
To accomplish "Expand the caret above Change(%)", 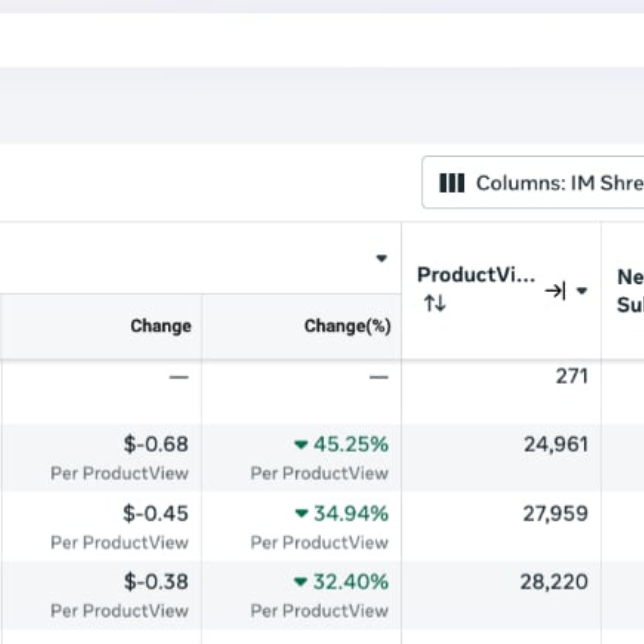I will tap(381, 258).
